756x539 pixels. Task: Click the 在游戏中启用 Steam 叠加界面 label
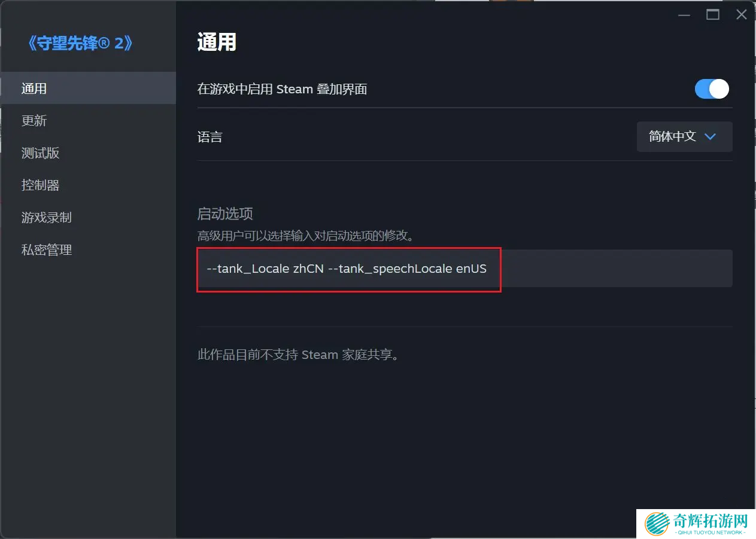(x=282, y=89)
